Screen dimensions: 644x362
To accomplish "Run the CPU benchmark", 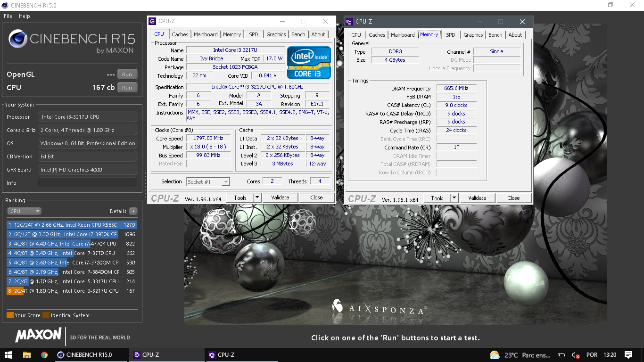I will [127, 88].
